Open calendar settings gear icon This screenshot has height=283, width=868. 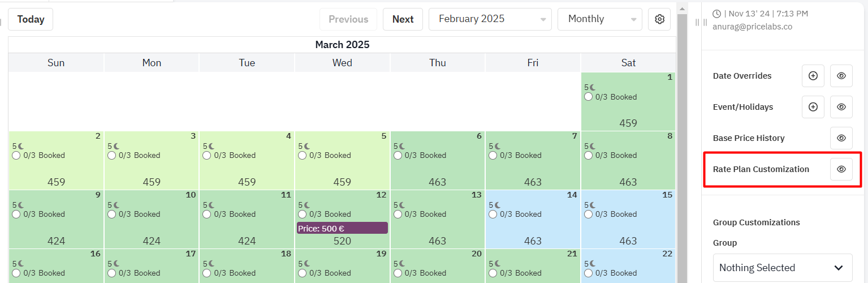pos(659,19)
